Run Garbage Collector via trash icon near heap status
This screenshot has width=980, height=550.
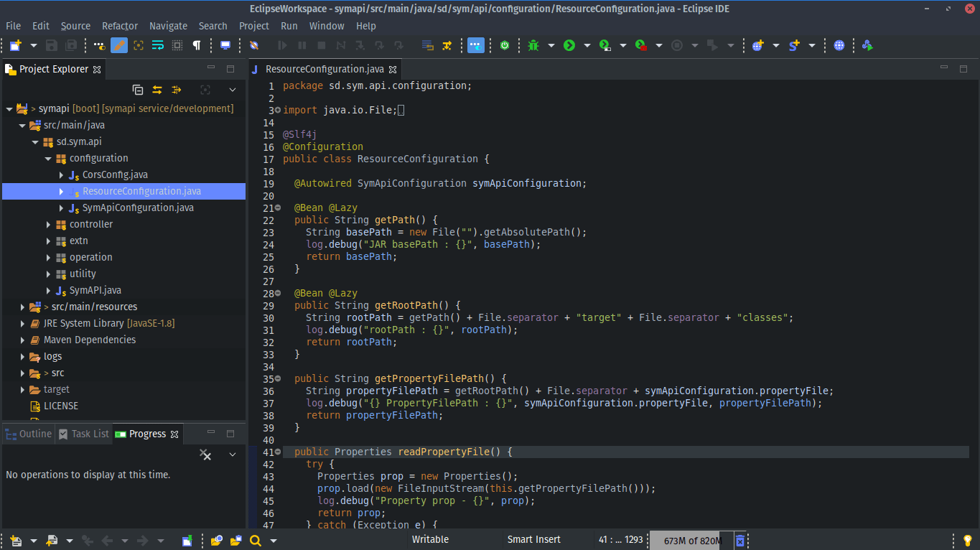click(x=740, y=539)
